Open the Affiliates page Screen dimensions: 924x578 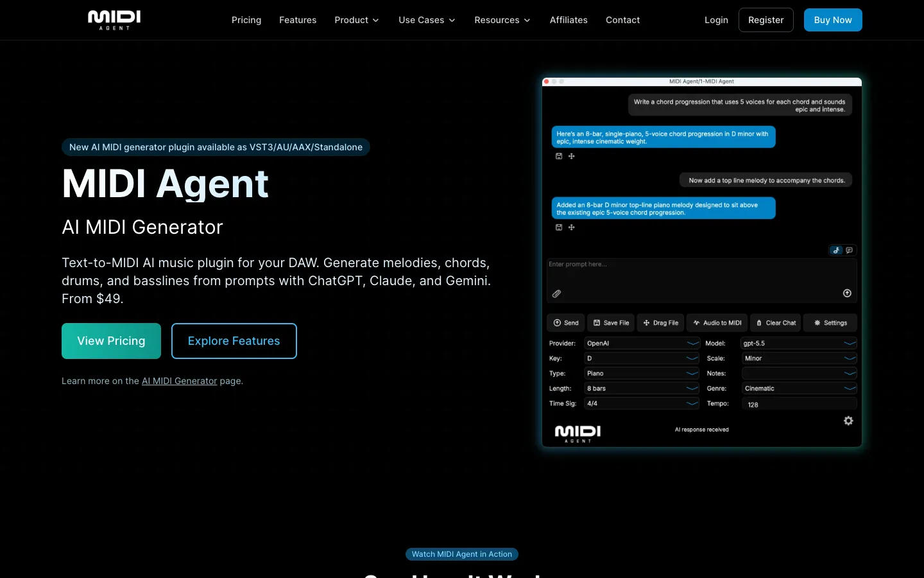[x=569, y=20]
